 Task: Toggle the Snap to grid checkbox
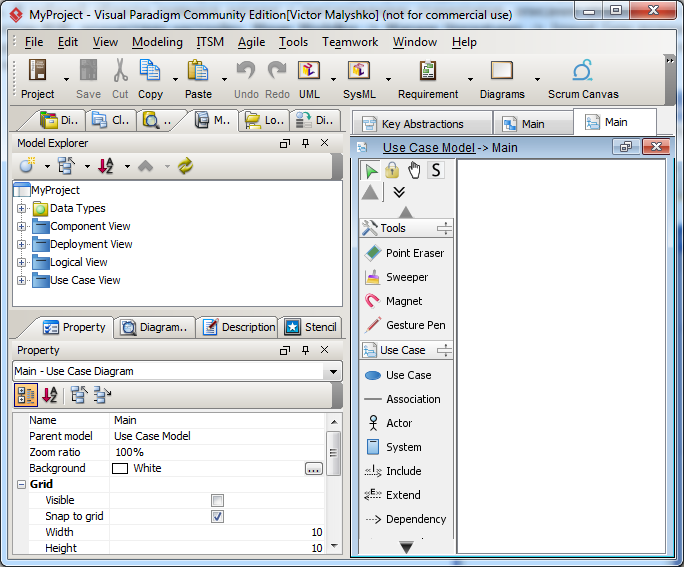pyautogui.click(x=217, y=516)
